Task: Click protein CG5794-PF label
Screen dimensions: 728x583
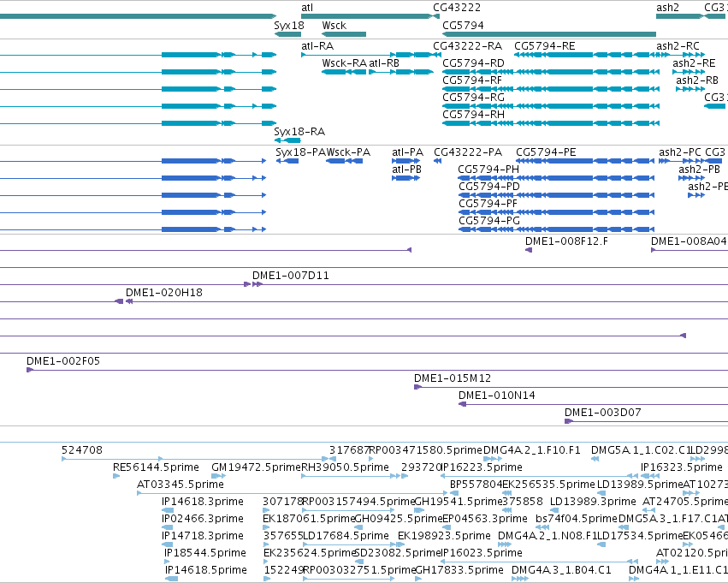Action: tap(488, 204)
